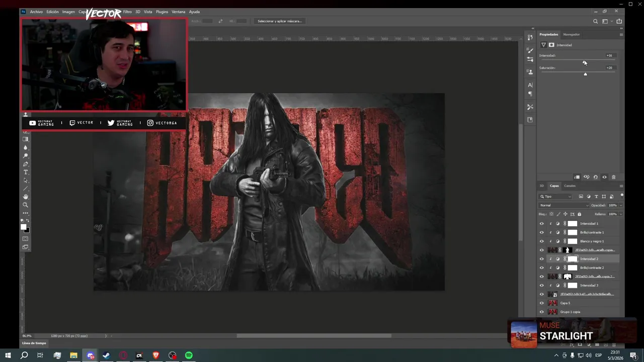Toggle adjustment layer visibility in Properties

[x=604, y=177]
